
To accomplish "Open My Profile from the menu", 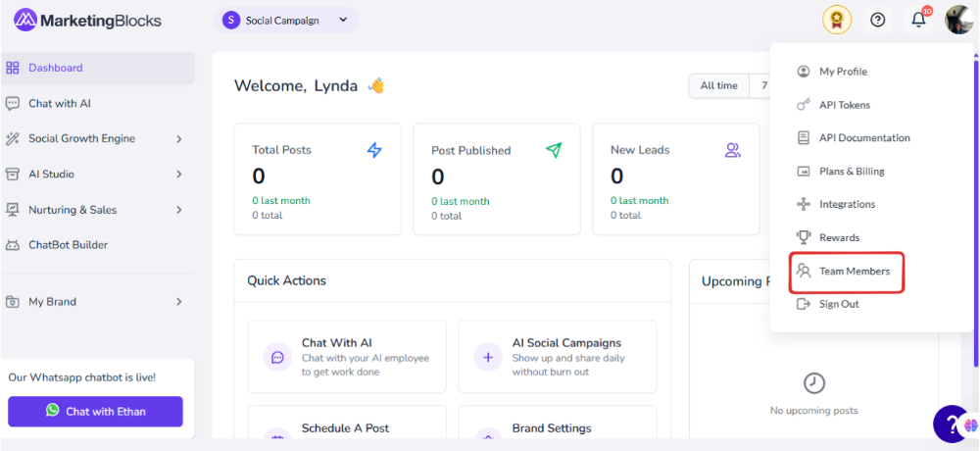I will pyautogui.click(x=842, y=72).
